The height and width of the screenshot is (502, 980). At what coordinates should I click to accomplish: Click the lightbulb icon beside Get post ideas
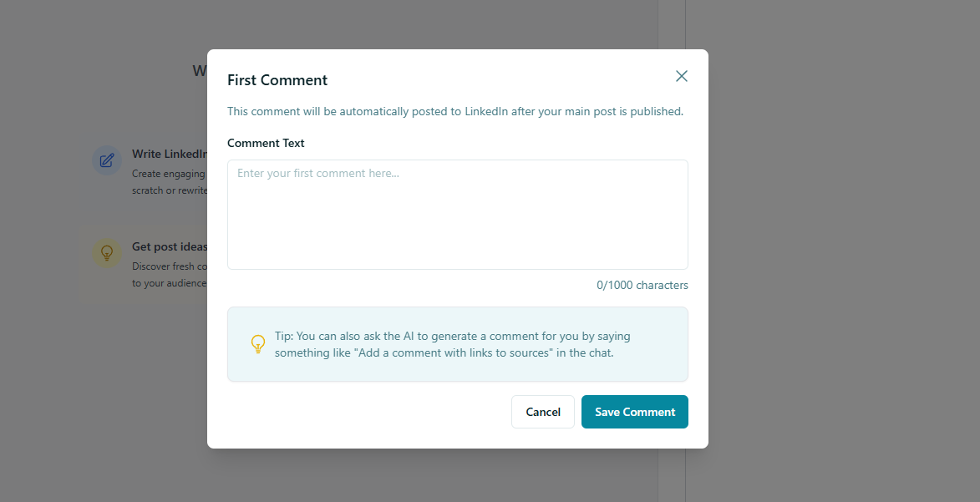click(x=107, y=252)
